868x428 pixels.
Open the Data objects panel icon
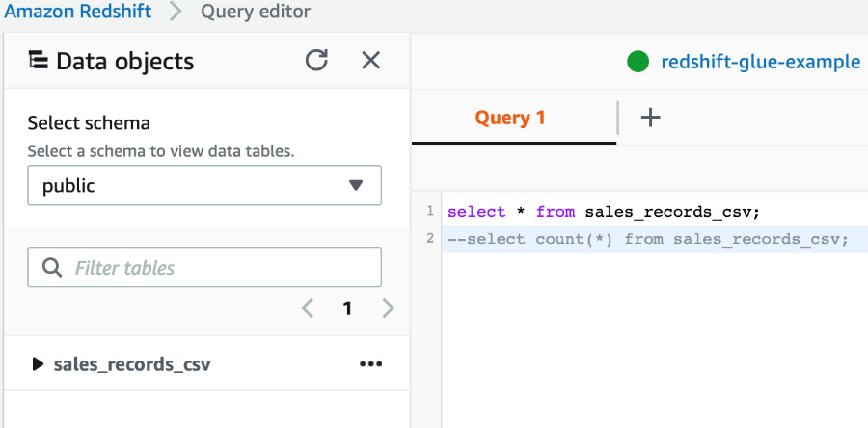(x=39, y=60)
